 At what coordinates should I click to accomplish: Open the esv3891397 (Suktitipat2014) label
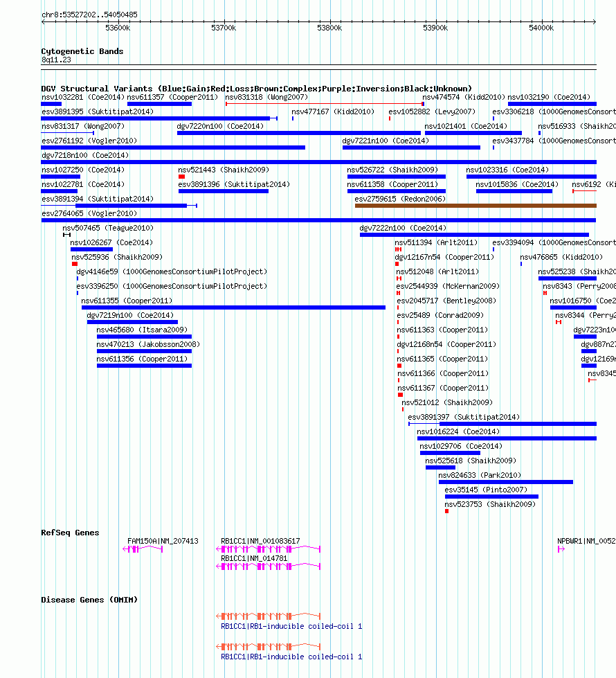click(464, 418)
